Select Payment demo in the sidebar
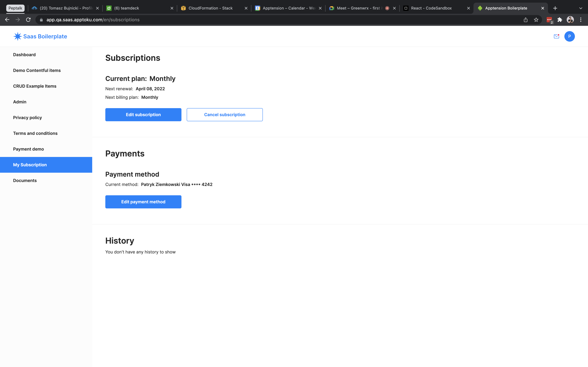This screenshot has height=367, width=588. pos(28,149)
